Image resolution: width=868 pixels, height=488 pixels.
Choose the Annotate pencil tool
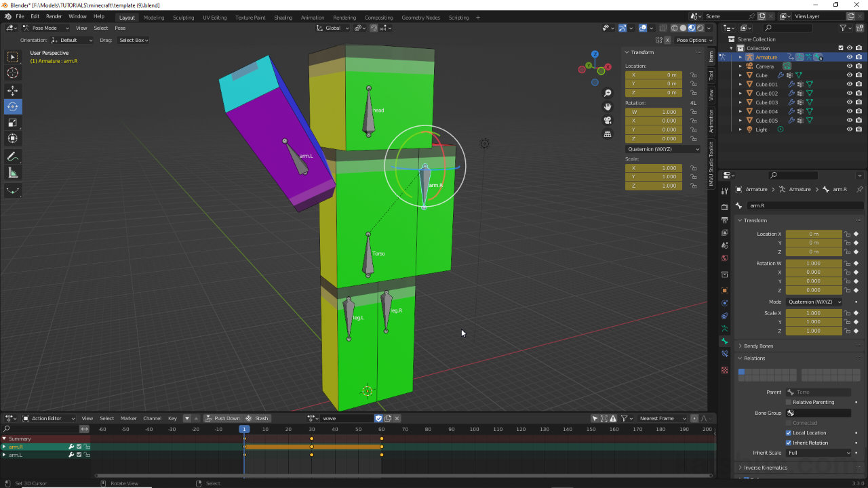click(x=13, y=157)
